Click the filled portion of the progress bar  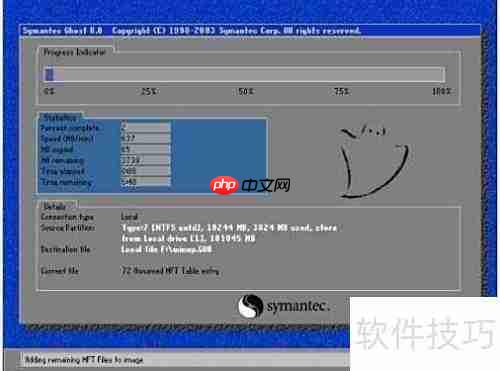49,74
